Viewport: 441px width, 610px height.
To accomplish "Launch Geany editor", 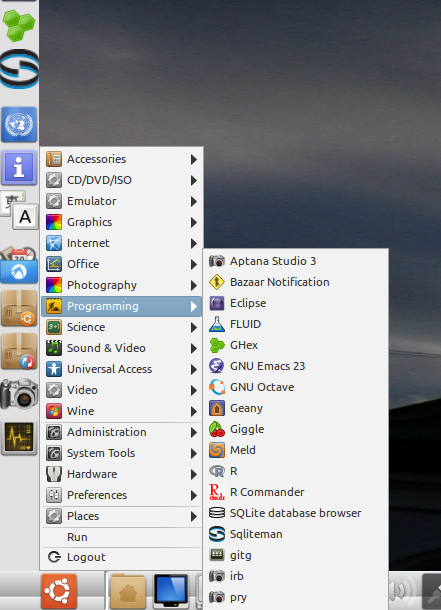I will (x=296, y=408).
